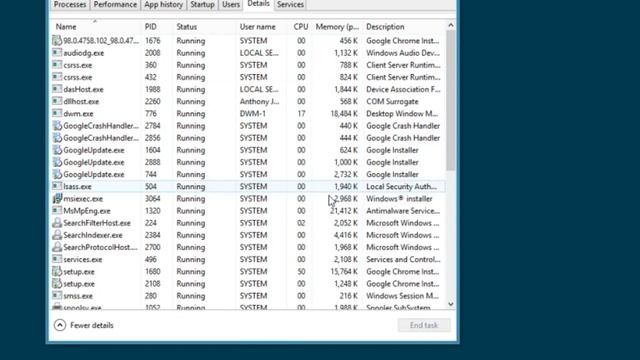The width and height of the screenshot is (640, 360).
Task: Click the Anthony J... user name cell
Action: (260, 101)
